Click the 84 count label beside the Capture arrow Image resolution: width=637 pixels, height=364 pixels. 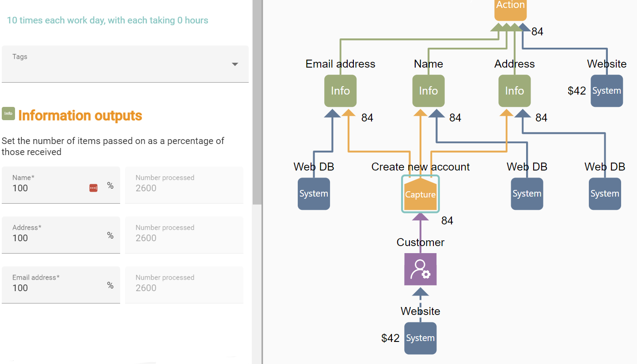pyautogui.click(x=447, y=220)
